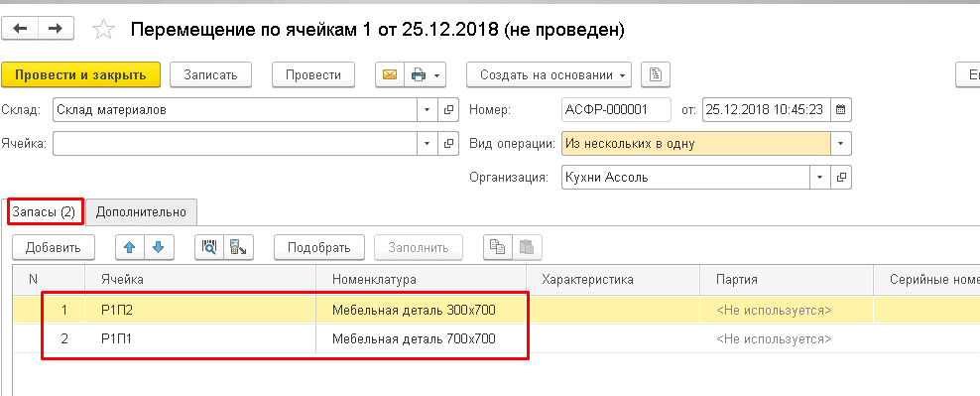Click Партия column header
This screenshot has width=980, height=396.
tap(787, 279)
